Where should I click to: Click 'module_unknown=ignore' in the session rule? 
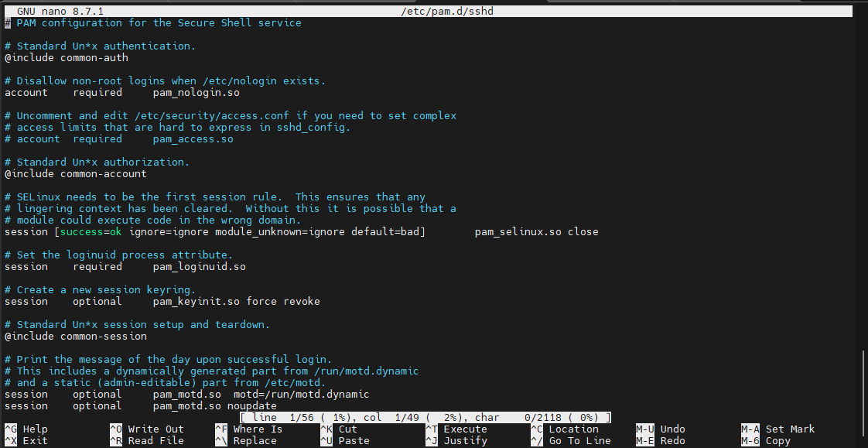point(280,231)
